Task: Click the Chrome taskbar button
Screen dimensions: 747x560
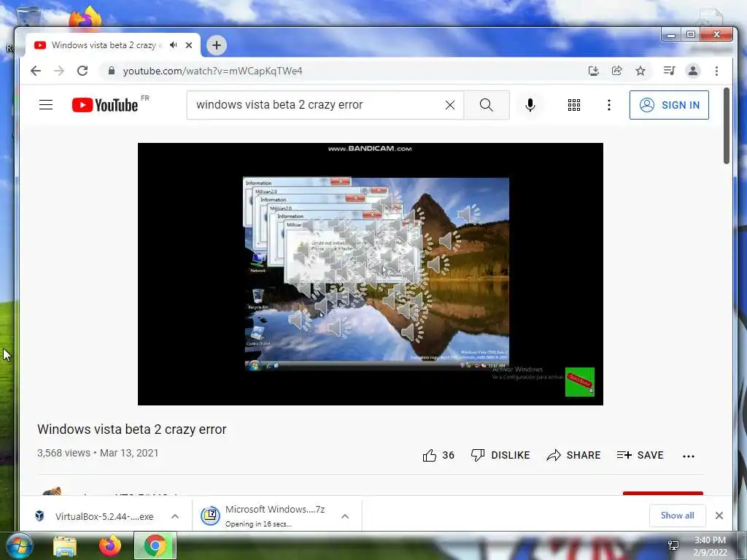Action: pyautogui.click(x=155, y=545)
